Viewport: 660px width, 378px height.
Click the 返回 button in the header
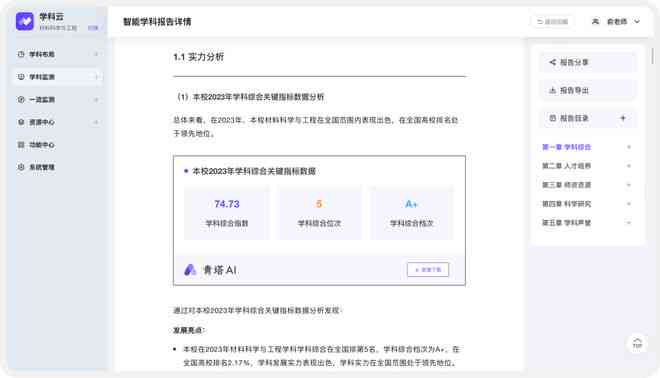tap(553, 21)
